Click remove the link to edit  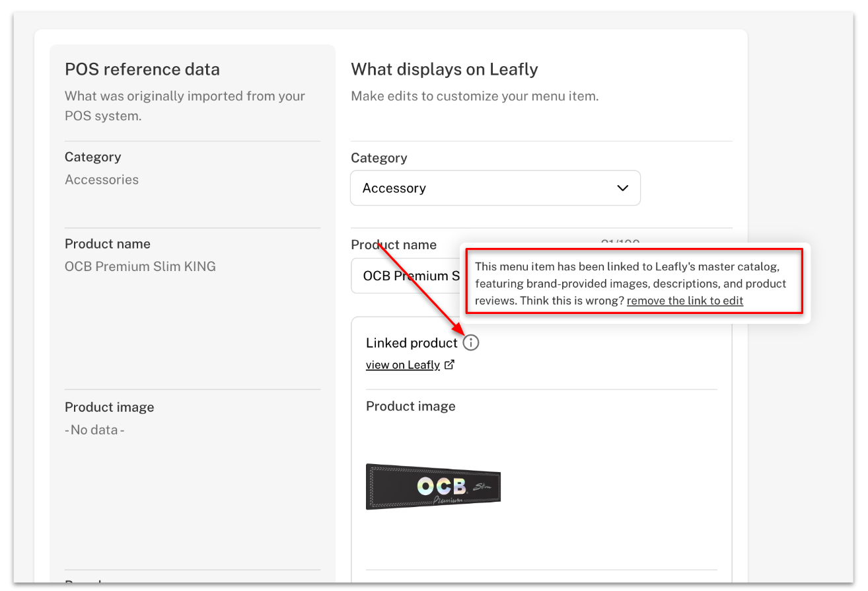[685, 301]
